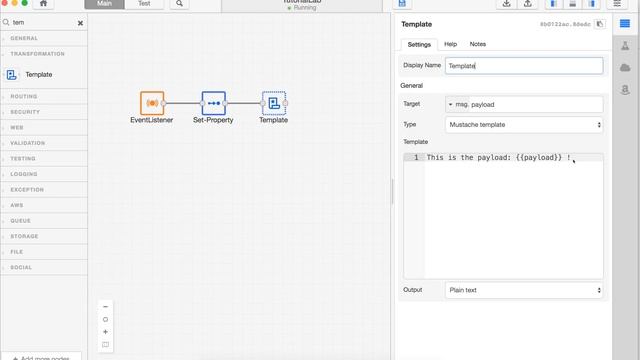
Task: Open the Amazon sidebar icon
Action: (625, 89)
